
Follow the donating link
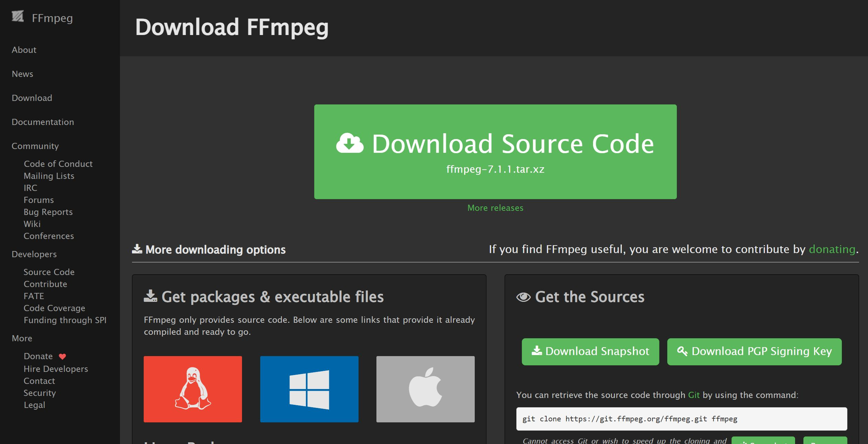(832, 249)
